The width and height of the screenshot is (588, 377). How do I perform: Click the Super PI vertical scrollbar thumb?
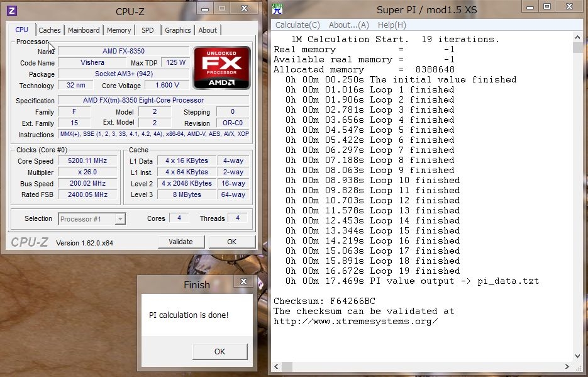coord(577,48)
